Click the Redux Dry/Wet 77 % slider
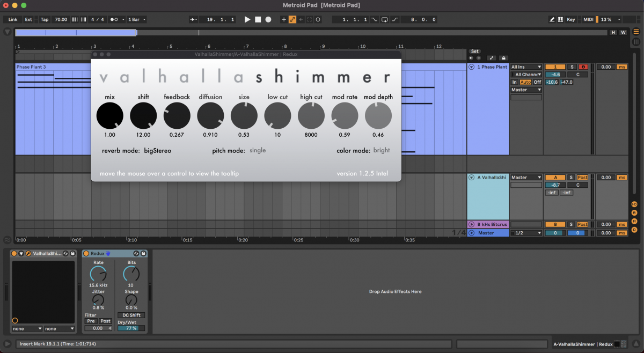This screenshot has width=644, height=353. [x=131, y=328]
